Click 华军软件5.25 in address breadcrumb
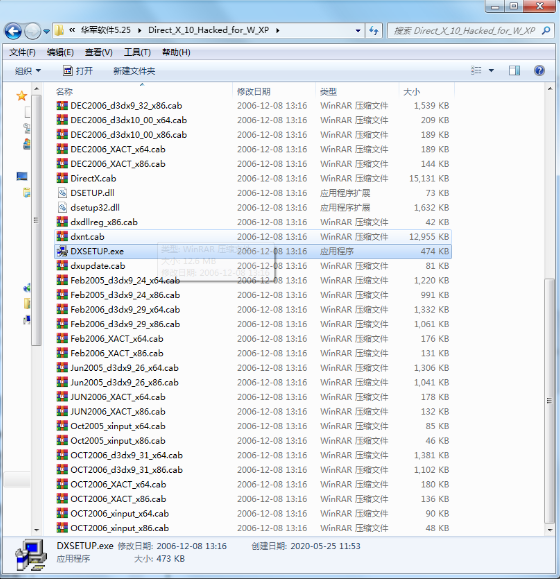Image resolution: width=560 pixels, height=580 pixels. coord(105,30)
